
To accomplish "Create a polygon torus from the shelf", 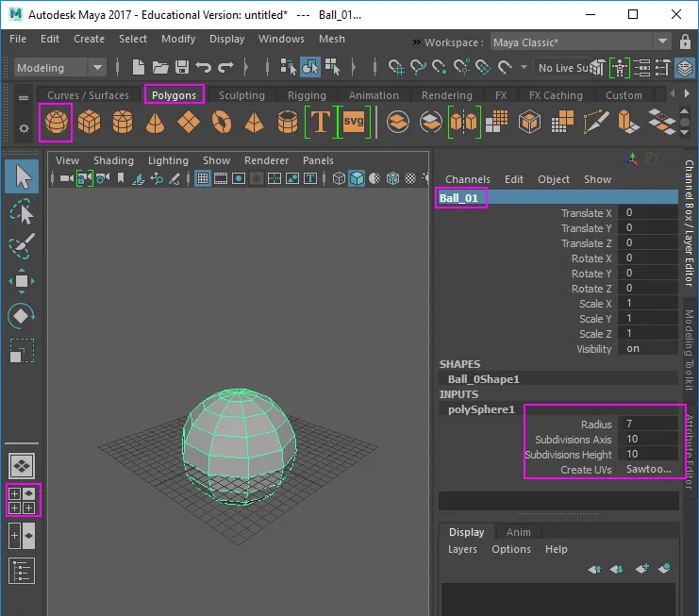I will [222, 122].
